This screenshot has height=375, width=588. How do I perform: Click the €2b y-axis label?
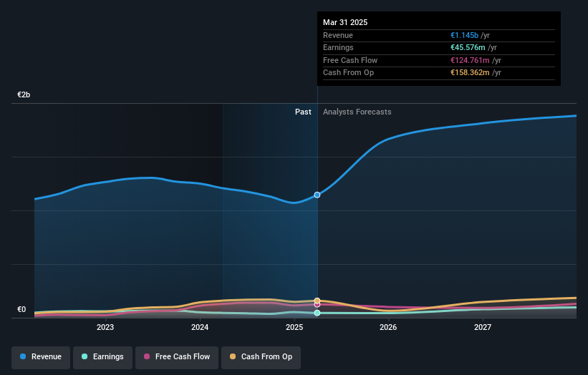(24, 94)
